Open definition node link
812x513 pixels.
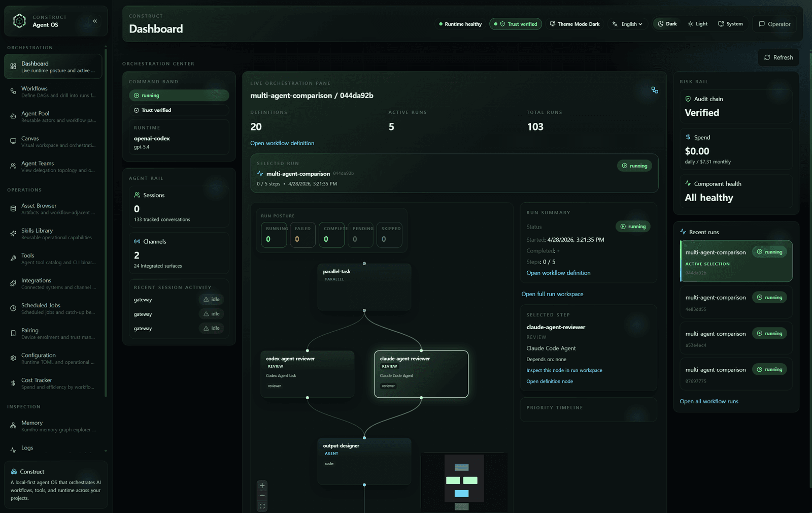[x=550, y=381]
